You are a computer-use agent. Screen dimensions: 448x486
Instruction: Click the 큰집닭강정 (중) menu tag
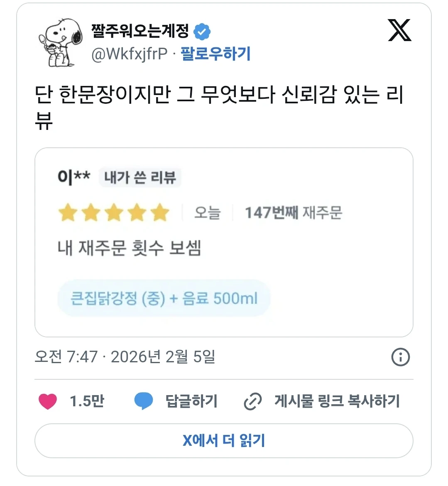[x=164, y=298]
